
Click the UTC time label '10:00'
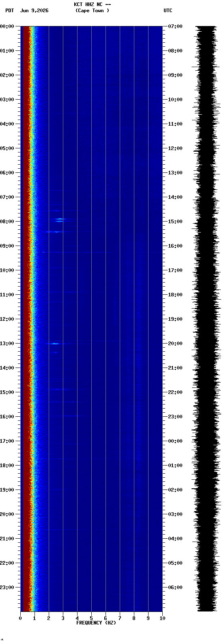coord(175,100)
